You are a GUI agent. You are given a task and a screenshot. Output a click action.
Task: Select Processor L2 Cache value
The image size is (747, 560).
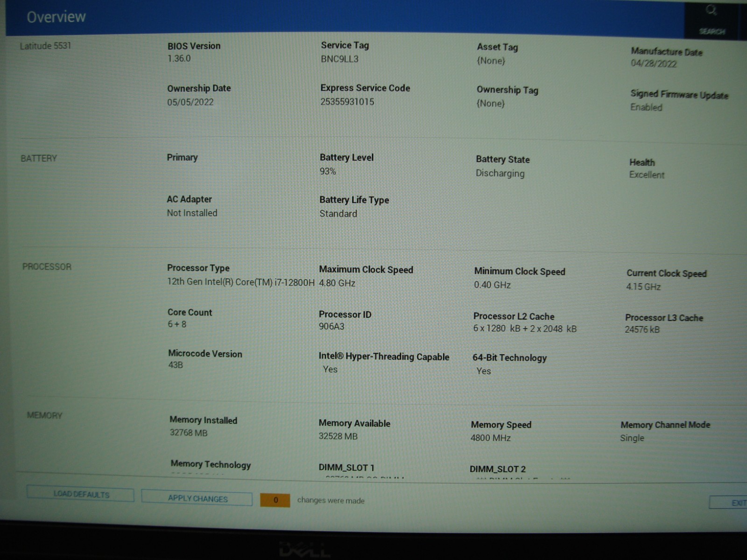click(x=525, y=329)
